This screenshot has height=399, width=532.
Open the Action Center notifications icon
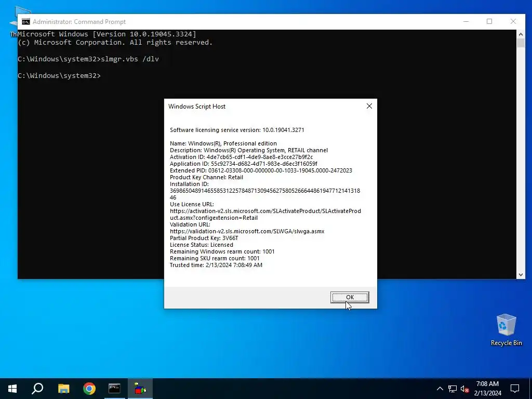(x=515, y=389)
